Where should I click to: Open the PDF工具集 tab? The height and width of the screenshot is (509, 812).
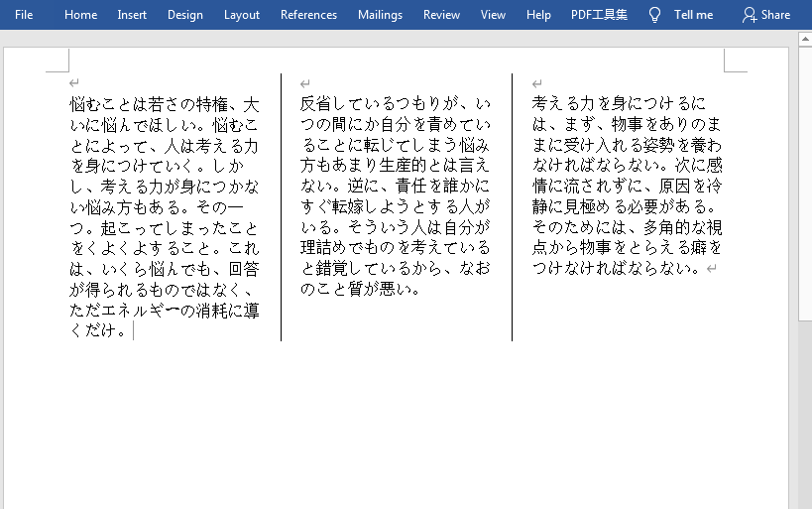(x=599, y=15)
